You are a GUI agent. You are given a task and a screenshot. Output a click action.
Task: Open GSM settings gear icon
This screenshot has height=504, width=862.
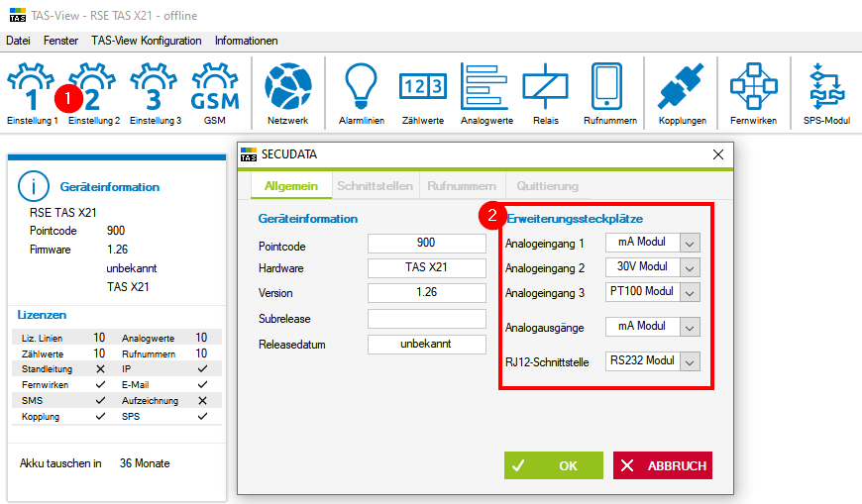(x=215, y=87)
